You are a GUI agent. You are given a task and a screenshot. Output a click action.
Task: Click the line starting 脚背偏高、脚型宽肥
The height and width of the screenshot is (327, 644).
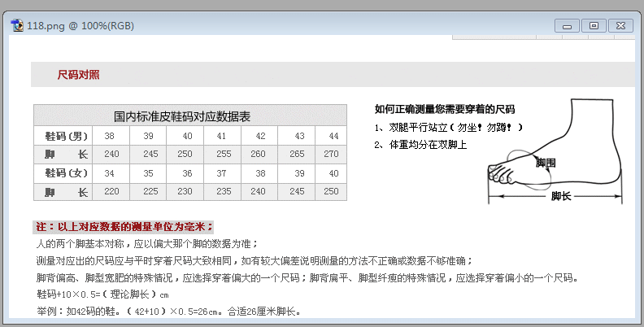(307, 278)
